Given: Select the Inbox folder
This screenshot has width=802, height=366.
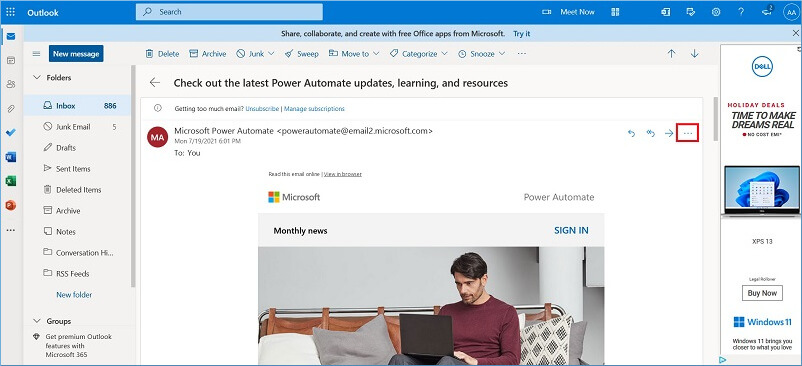Looking at the screenshot, I should pos(77,106).
